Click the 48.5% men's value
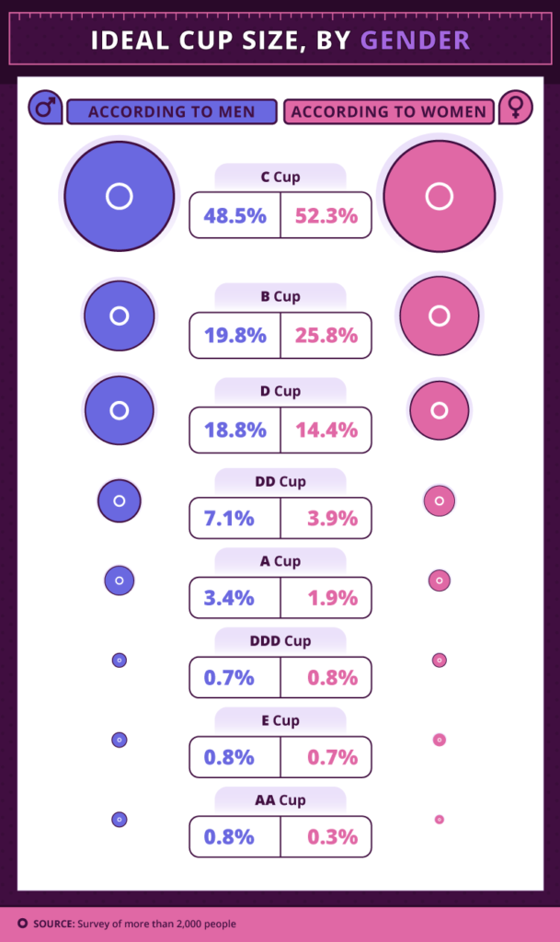This screenshot has height=942, width=560. (235, 216)
